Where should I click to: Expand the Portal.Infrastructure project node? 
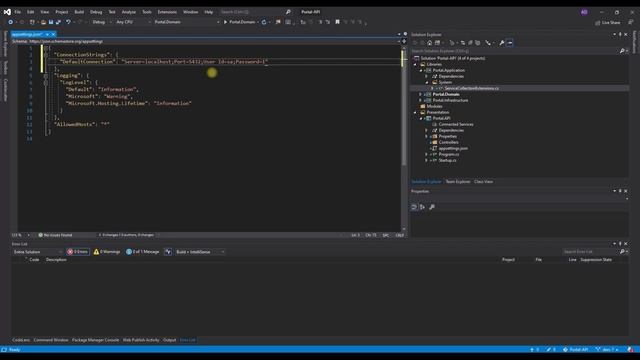pos(421,100)
